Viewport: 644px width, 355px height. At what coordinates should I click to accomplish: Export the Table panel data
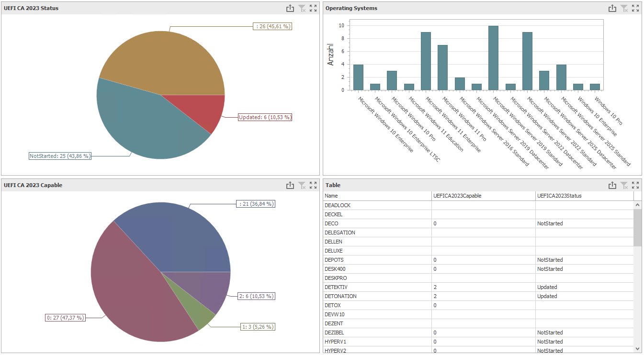coord(612,185)
